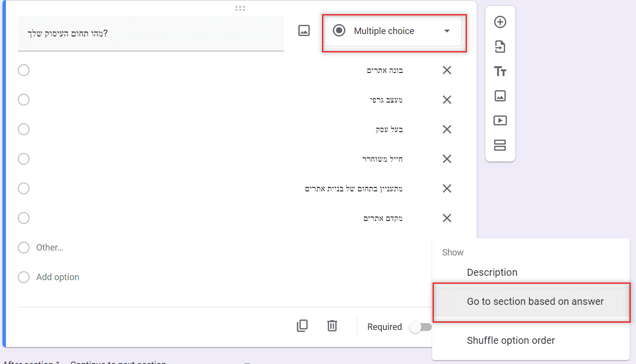636x364 pixels.
Task: Add a title and description block
Action: 500,72
